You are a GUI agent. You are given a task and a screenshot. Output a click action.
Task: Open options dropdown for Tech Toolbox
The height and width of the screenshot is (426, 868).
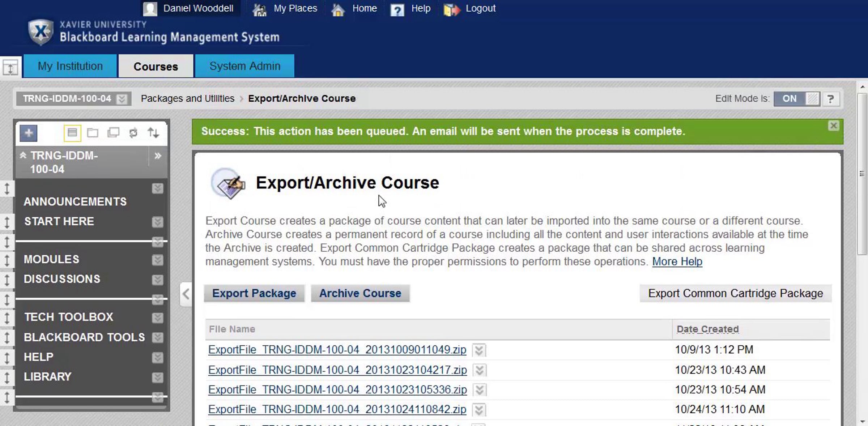pos(157,318)
